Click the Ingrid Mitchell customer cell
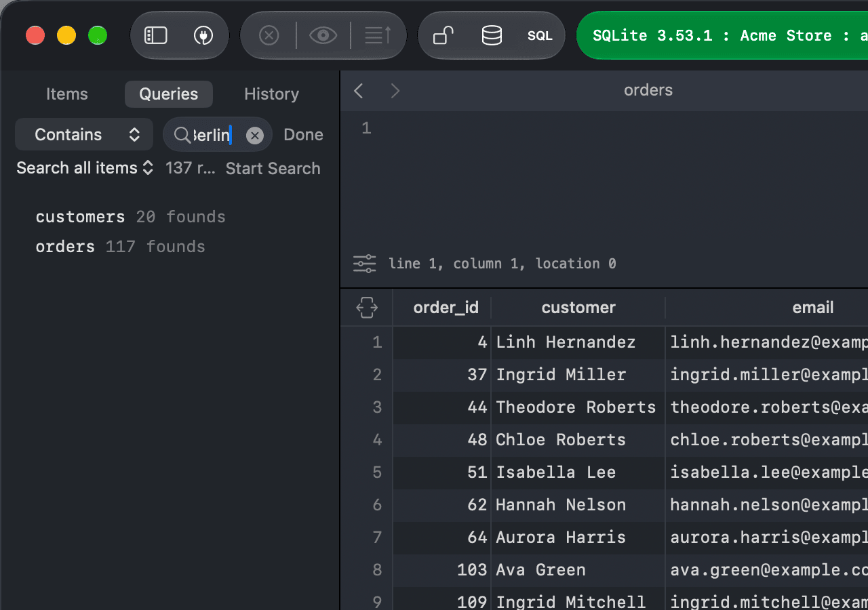The height and width of the screenshot is (610, 868). (578, 599)
